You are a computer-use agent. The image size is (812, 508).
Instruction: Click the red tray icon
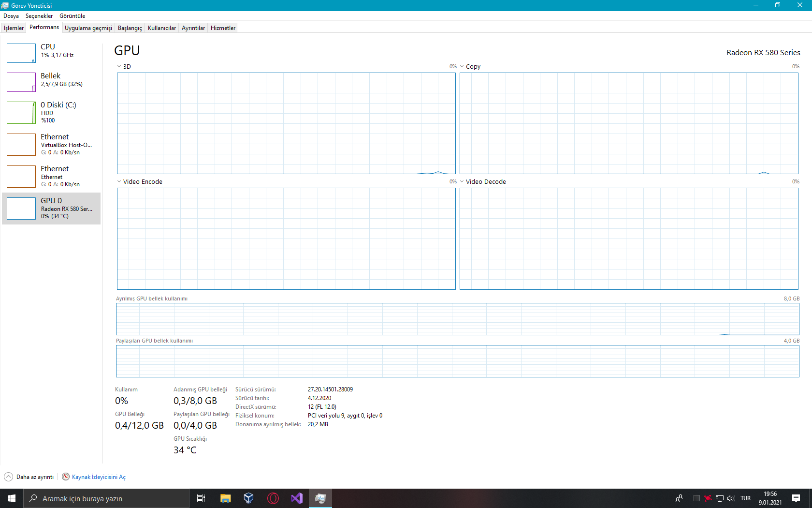[708, 498]
